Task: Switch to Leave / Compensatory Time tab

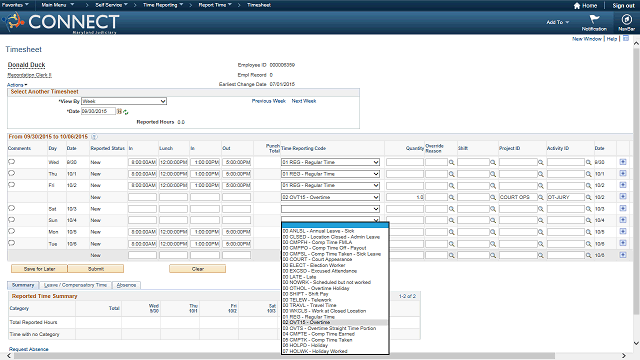Action: (75, 285)
